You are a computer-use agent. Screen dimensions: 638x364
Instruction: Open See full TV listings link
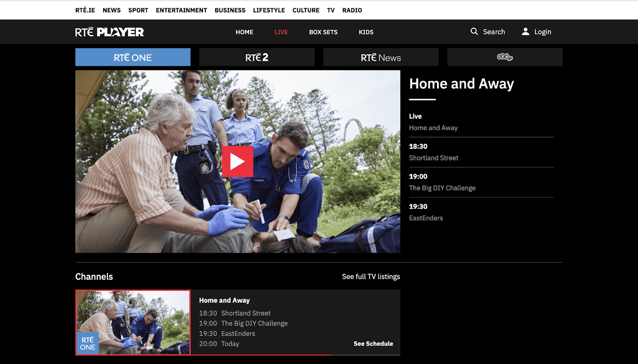click(371, 277)
